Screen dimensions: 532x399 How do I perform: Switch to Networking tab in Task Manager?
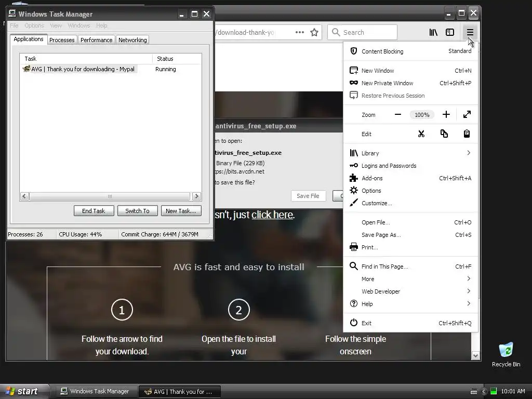tap(132, 40)
